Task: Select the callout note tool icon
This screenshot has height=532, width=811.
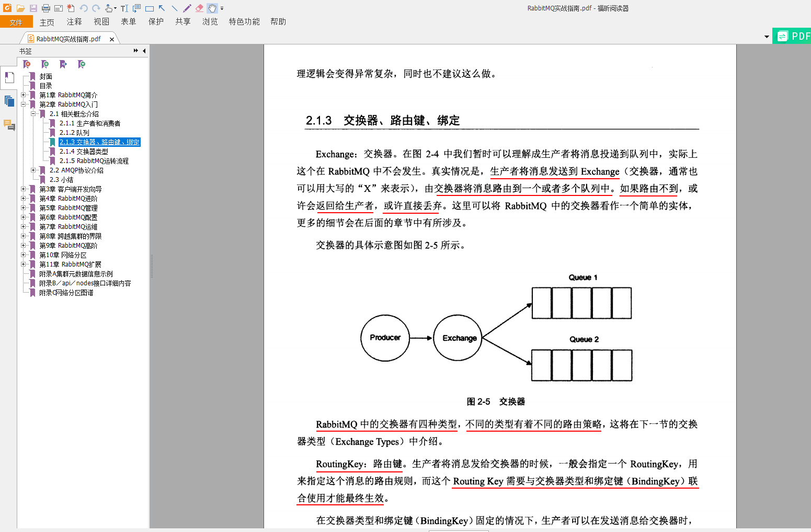Action: [x=137, y=8]
